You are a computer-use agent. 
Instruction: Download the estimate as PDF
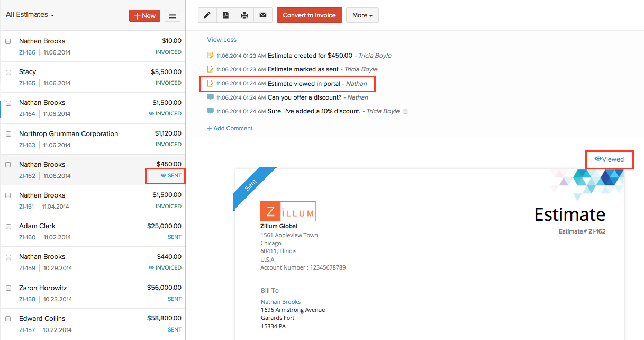pyautogui.click(x=225, y=15)
